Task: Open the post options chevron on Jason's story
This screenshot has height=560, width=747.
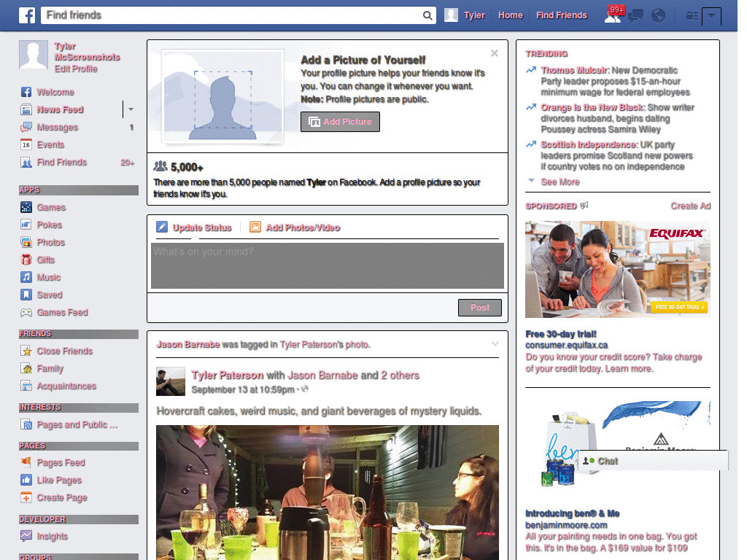Action: point(495,344)
